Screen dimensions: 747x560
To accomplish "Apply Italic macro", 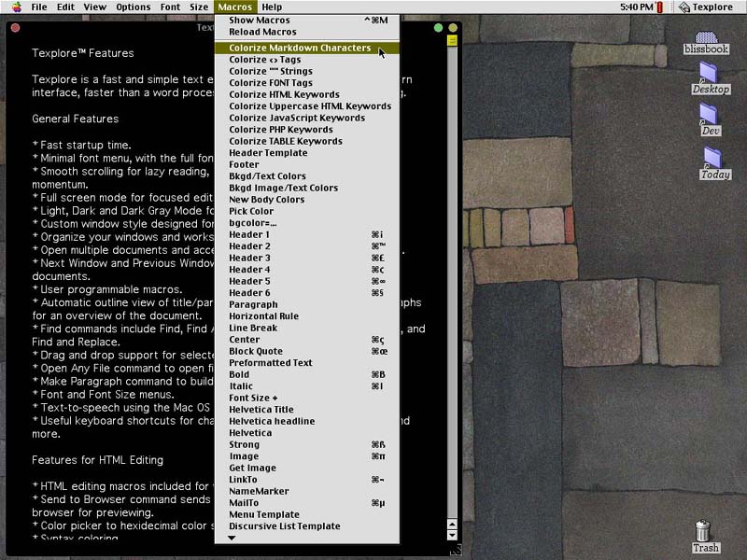I will click(x=307, y=386).
